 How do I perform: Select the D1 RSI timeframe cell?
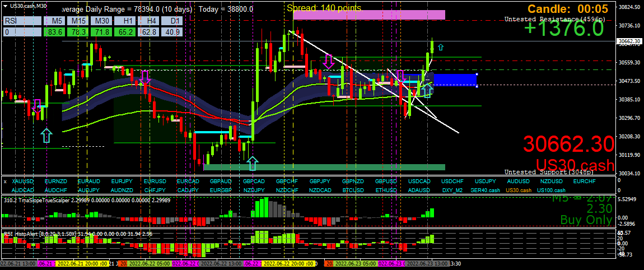click(171, 21)
